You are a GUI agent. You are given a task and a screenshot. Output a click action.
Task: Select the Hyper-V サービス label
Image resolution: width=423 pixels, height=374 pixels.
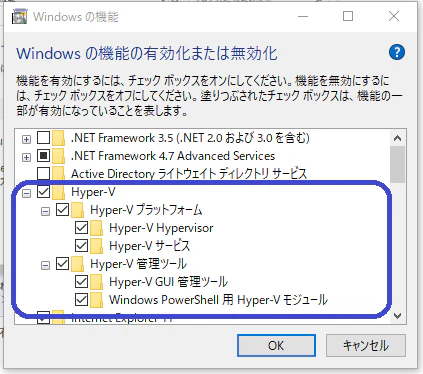coord(149,246)
